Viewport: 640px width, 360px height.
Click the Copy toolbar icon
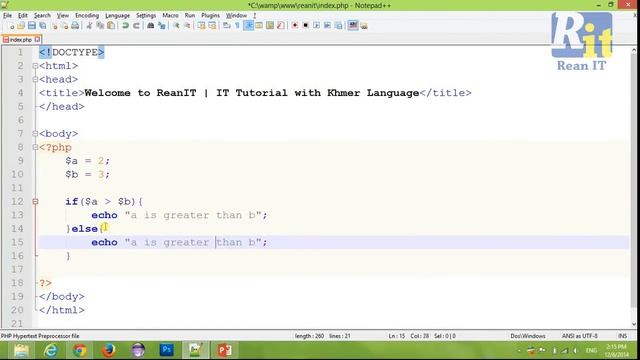point(100,26)
